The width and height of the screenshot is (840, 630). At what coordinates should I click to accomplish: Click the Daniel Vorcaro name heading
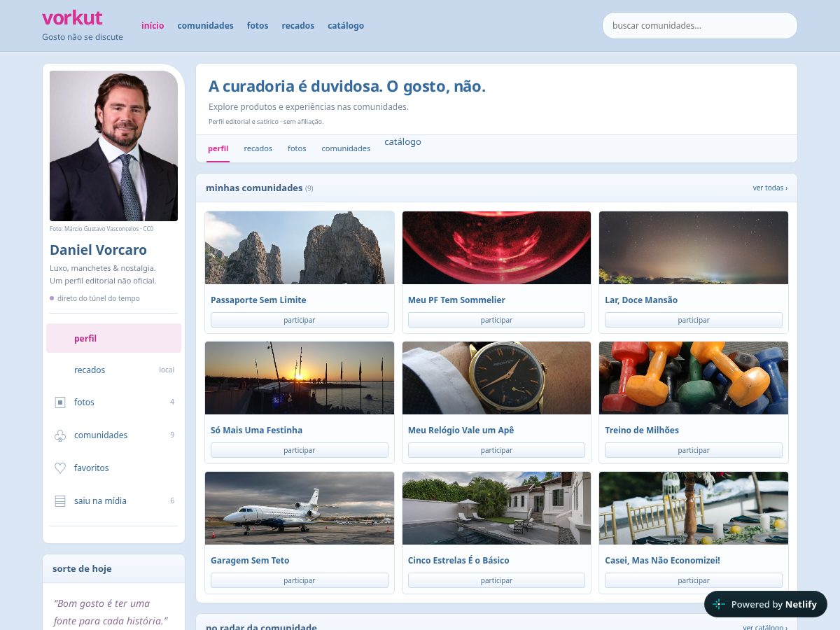tap(98, 250)
